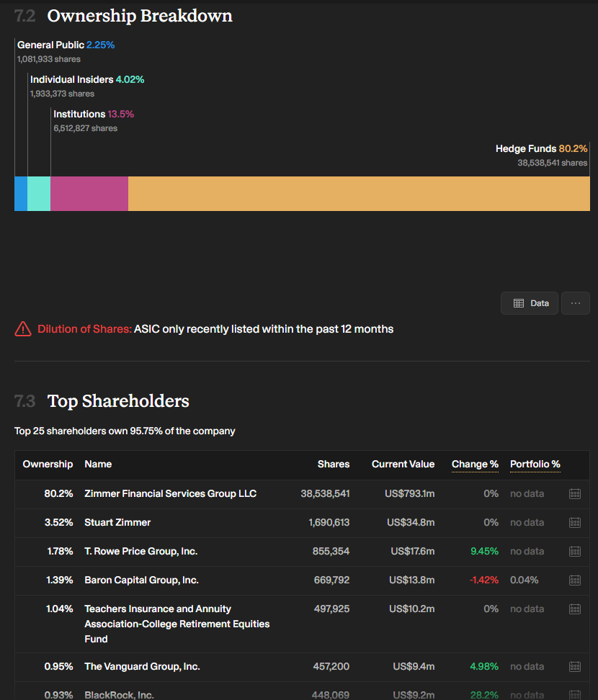Open Zimmer Financial Services Group LLC
This screenshot has height=700, width=598.
point(171,494)
